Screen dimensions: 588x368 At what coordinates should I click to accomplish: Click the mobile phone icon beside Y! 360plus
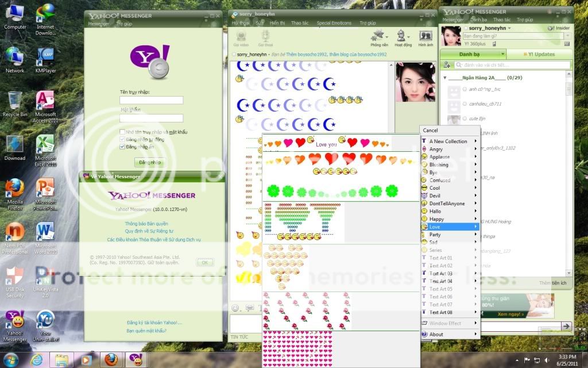(494, 44)
